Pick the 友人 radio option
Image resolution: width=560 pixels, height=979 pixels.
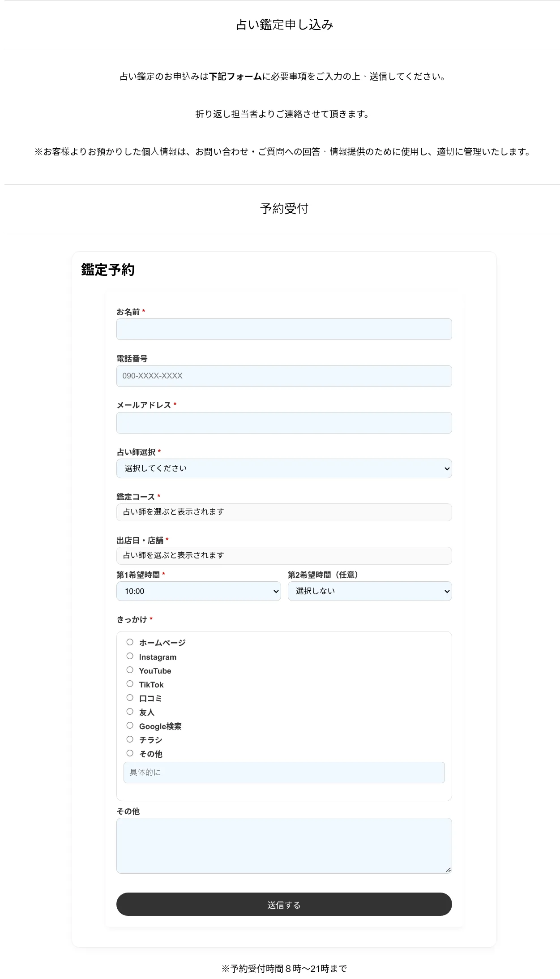point(130,712)
